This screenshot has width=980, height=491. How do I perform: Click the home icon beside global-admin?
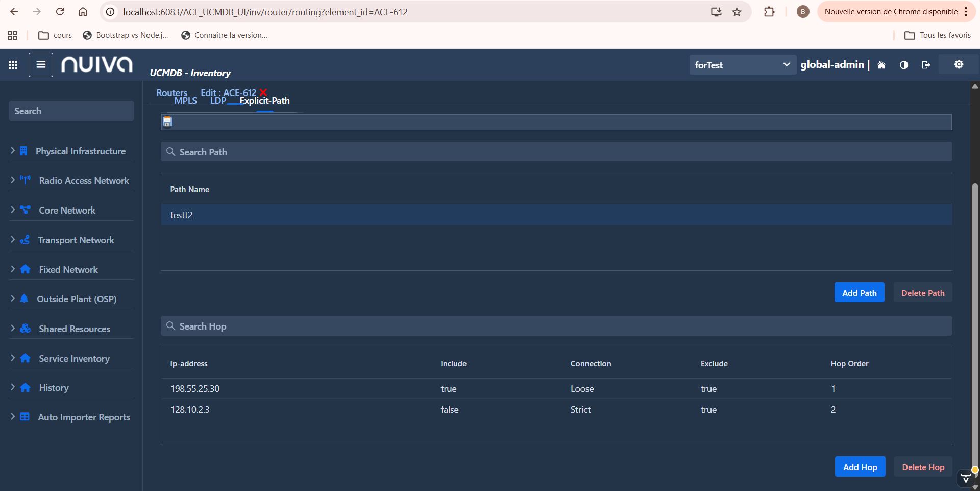pyautogui.click(x=881, y=65)
